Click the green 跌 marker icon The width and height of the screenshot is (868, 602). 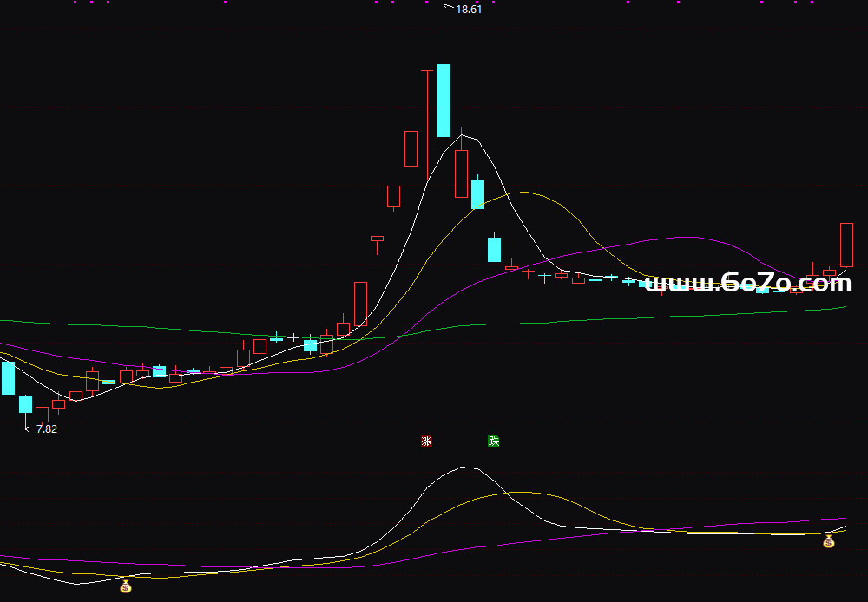click(493, 441)
